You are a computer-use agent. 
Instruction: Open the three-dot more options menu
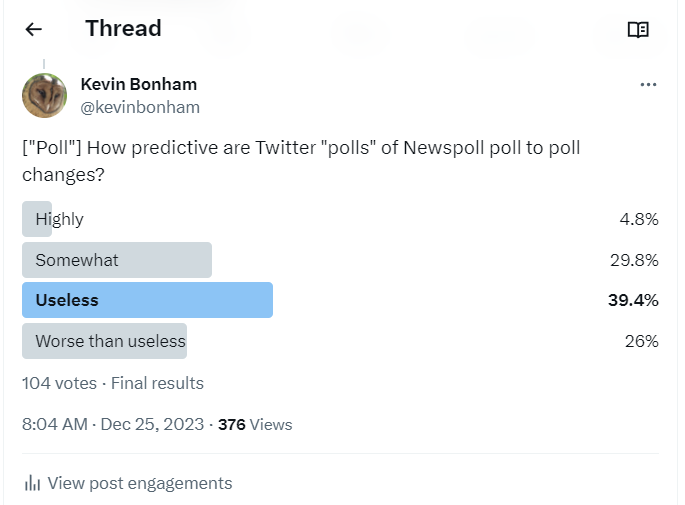pyautogui.click(x=648, y=84)
